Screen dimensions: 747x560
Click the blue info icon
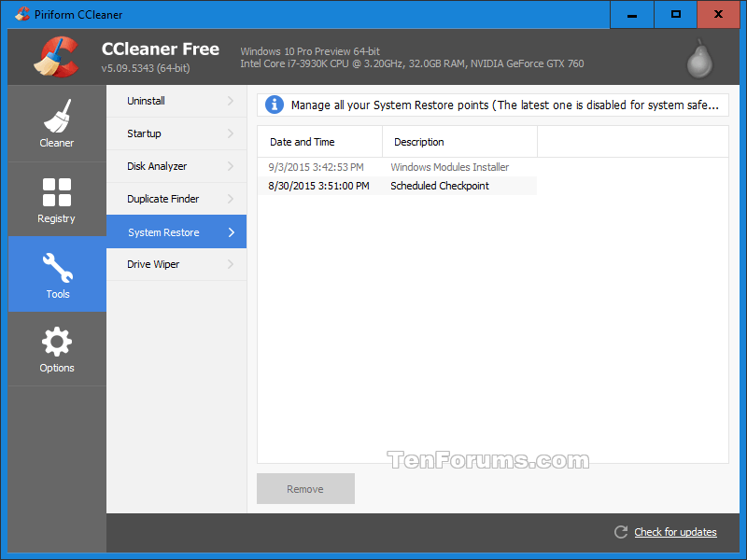pos(275,105)
